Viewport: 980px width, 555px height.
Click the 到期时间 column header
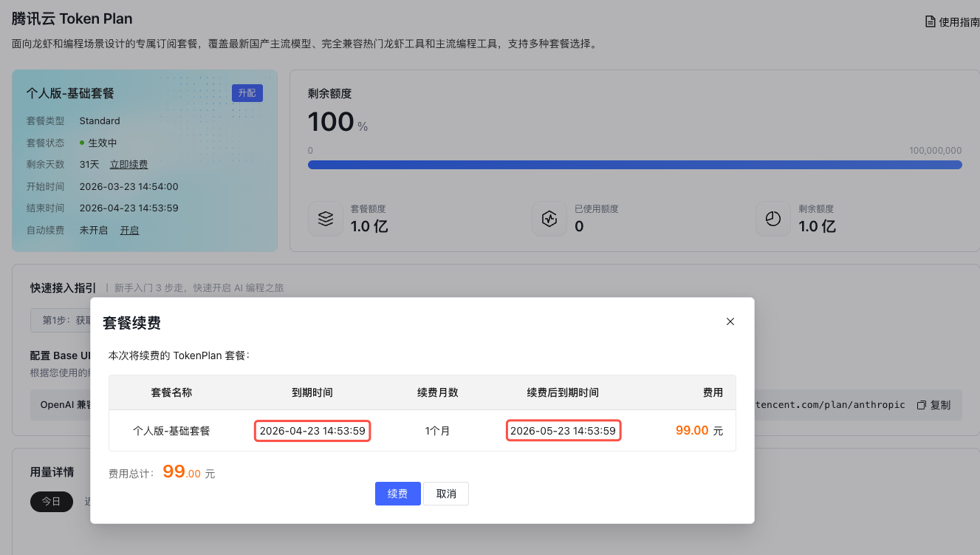(312, 392)
